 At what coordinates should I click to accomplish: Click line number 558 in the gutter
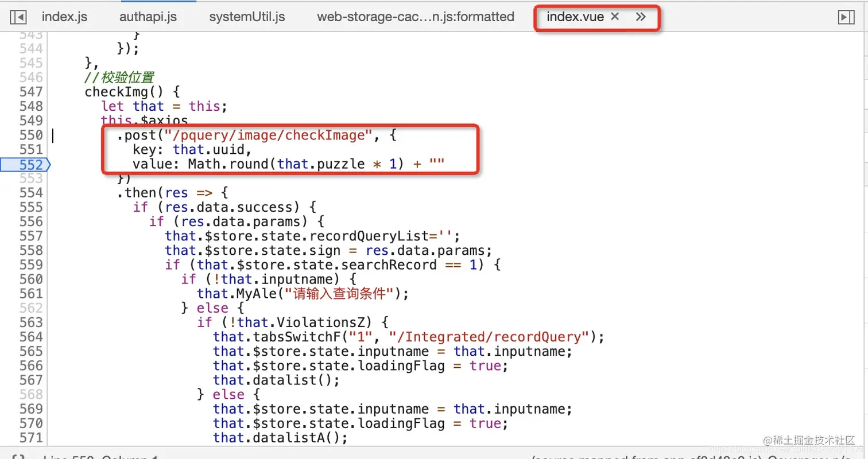point(31,251)
